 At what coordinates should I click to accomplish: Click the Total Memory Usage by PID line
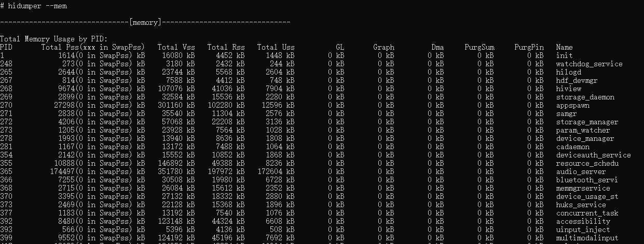(x=54, y=39)
